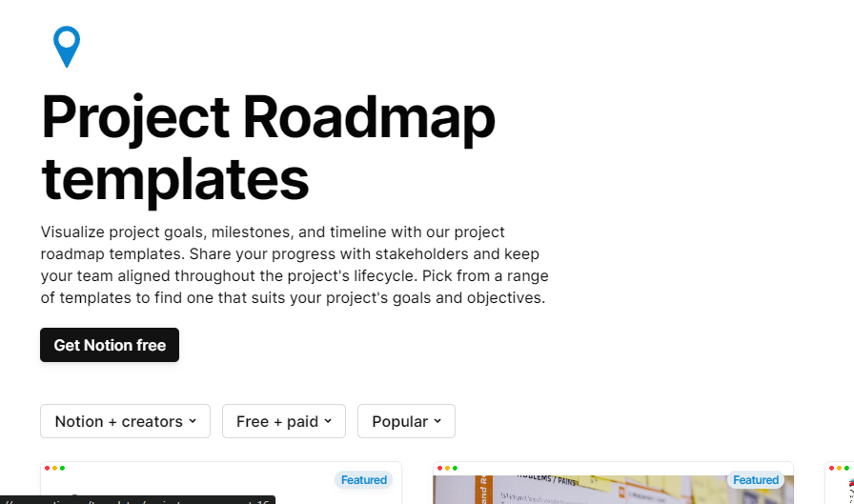The height and width of the screenshot is (504, 854).
Task: Open the Notion + creators filter dropdown
Action: pyautogui.click(x=125, y=421)
